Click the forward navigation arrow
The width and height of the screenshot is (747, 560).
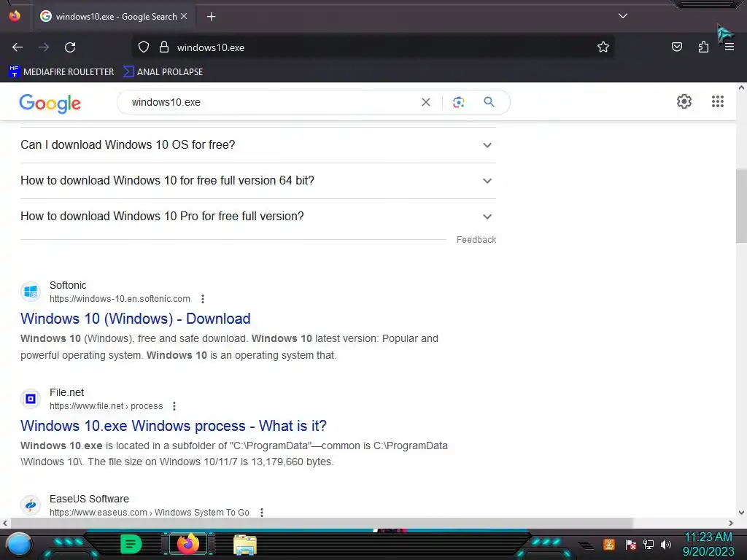click(x=44, y=47)
